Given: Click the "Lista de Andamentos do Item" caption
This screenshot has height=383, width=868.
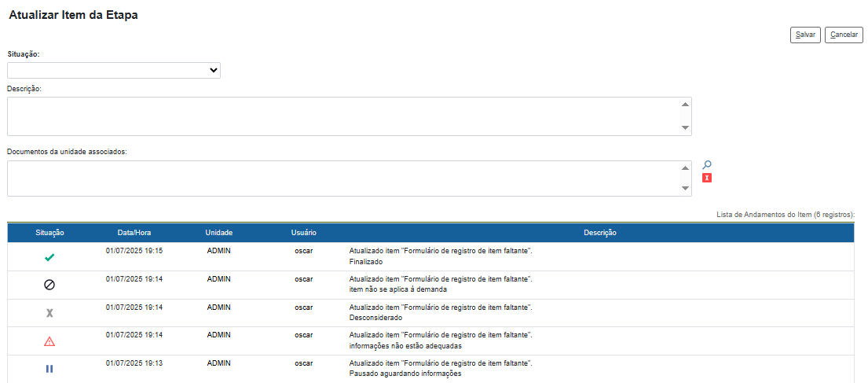Looking at the screenshot, I should coord(786,215).
